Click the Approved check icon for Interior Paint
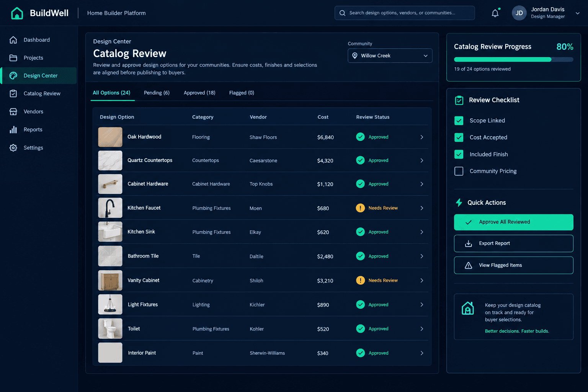Image resolution: width=588 pixels, height=392 pixels. pos(360,353)
